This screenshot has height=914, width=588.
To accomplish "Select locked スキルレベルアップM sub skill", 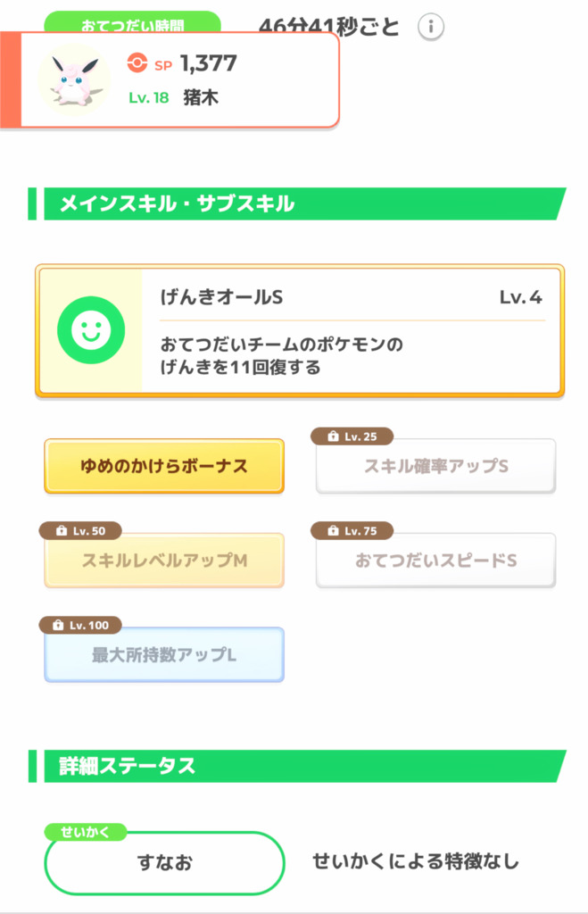I will (164, 561).
